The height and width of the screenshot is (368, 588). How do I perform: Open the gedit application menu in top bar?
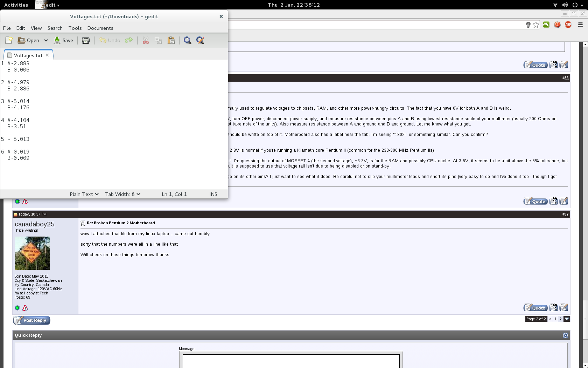[48, 5]
